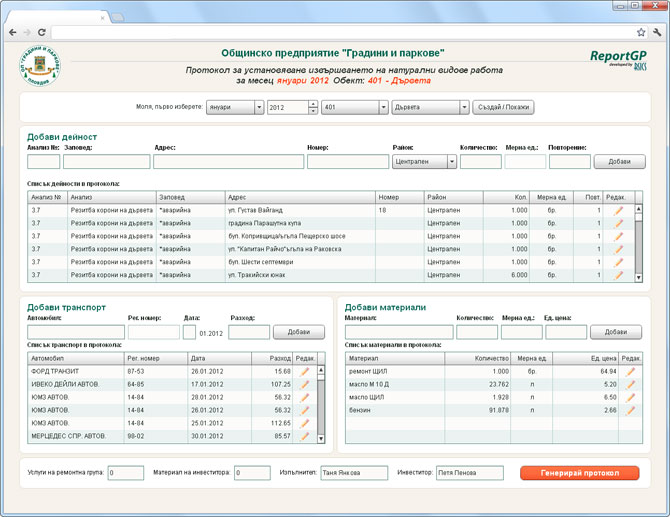The width and height of the screenshot is (670, 517).
Task: Click Добави button in activity form
Action: point(620,162)
